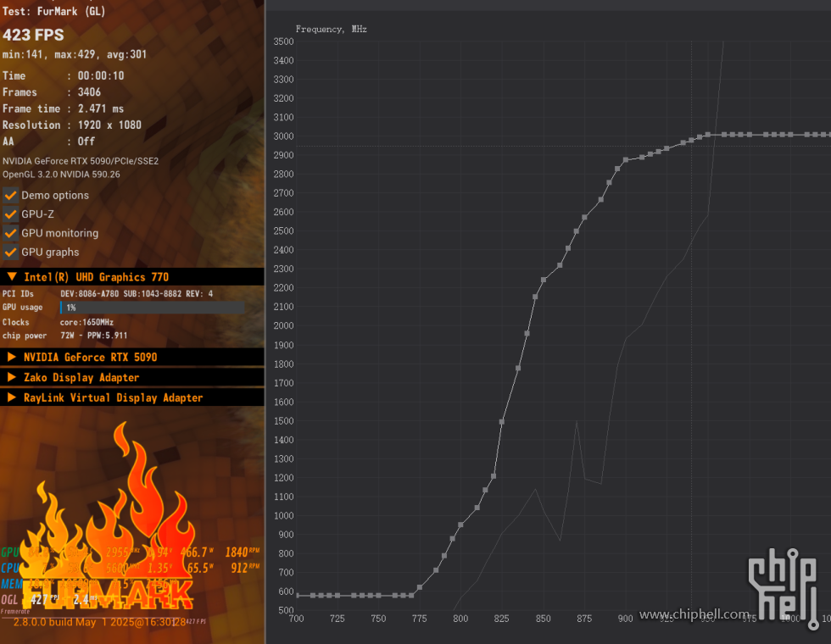Click the core:1650MHz clocks value
The width and height of the screenshot is (831, 644).
86,322
